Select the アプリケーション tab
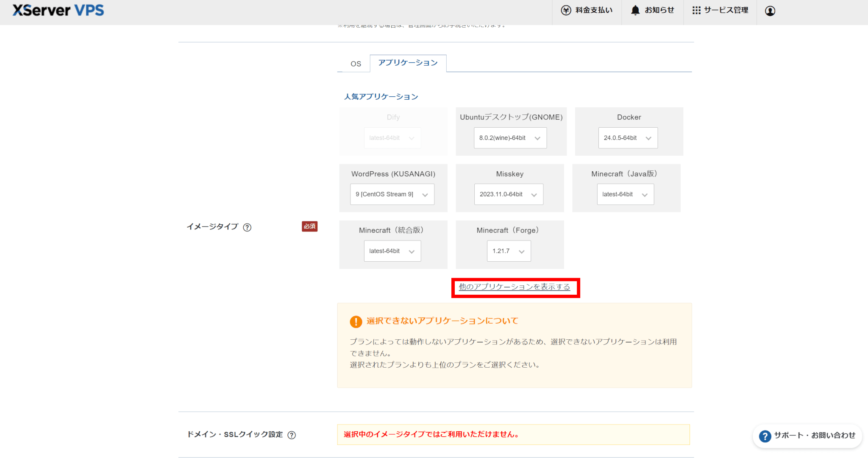The height and width of the screenshot is (458, 868). click(x=408, y=63)
